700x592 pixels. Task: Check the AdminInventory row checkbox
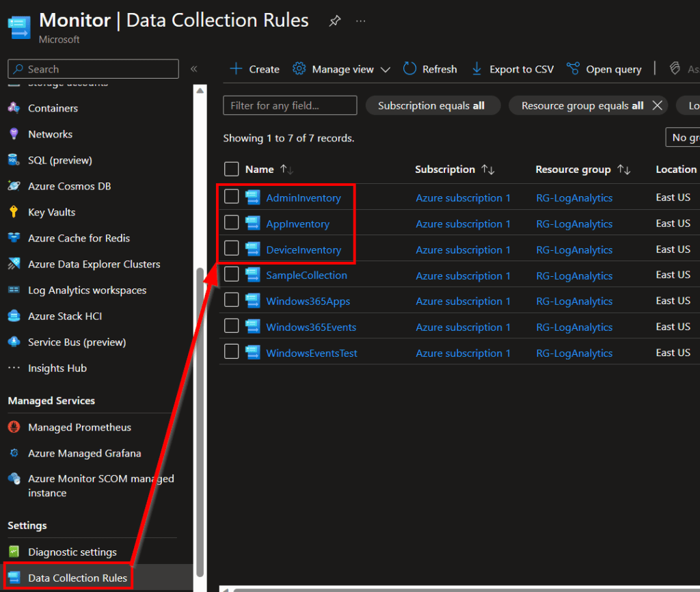click(x=232, y=197)
